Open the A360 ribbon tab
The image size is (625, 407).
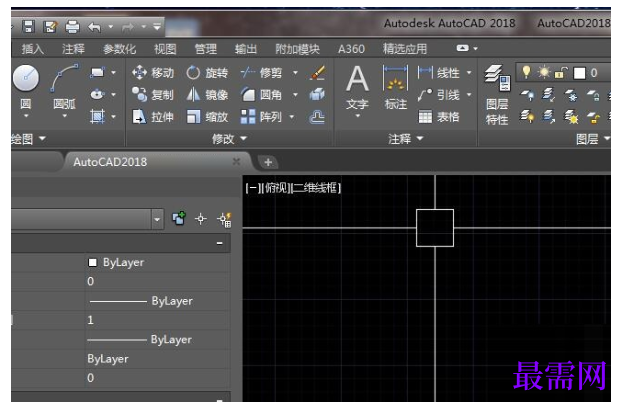tap(351, 49)
